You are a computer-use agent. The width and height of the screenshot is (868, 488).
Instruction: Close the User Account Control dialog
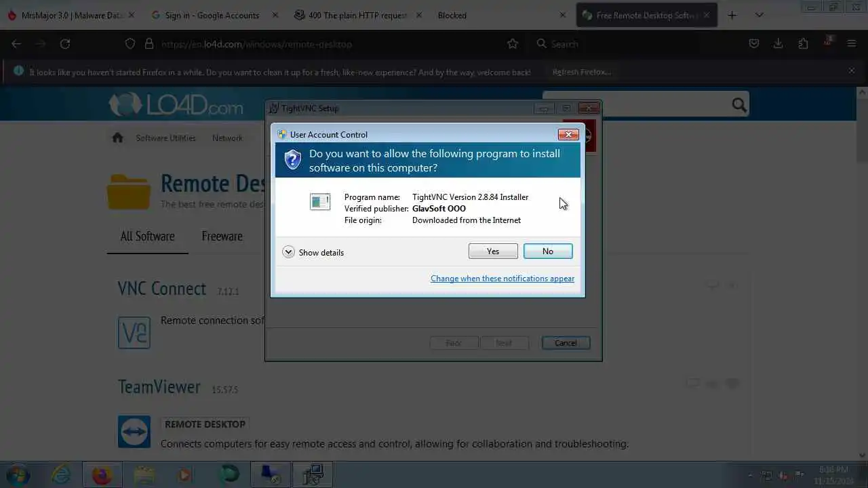[568, 134]
